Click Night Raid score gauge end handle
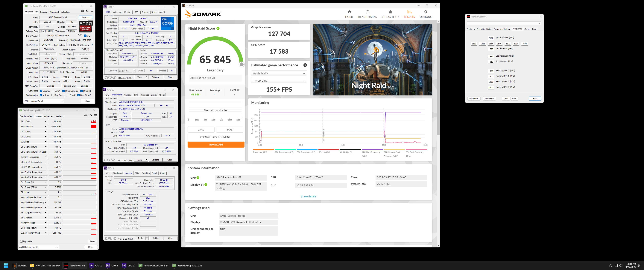 tap(241, 64)
